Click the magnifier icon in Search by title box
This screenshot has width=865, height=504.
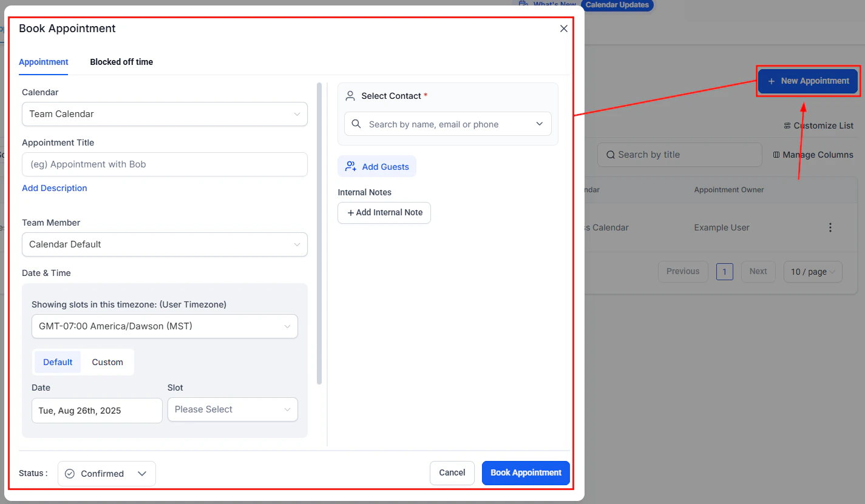pos(611,155)
